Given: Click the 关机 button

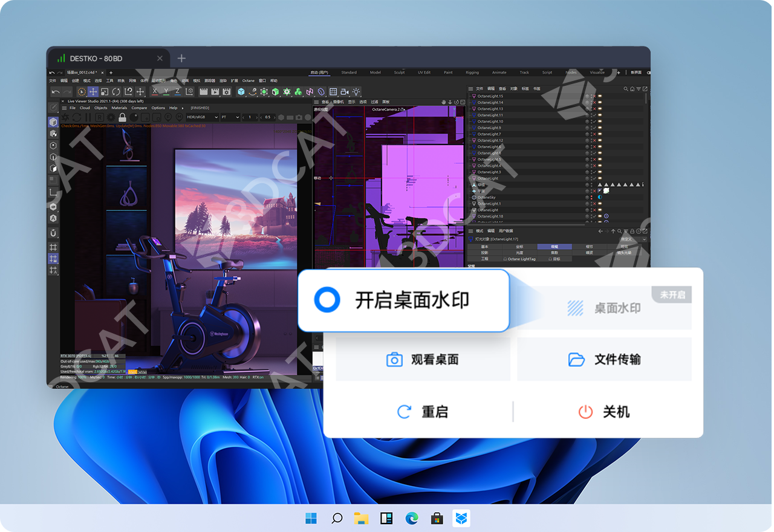Looking at the screenshot, I should click(x=604, y=412).
